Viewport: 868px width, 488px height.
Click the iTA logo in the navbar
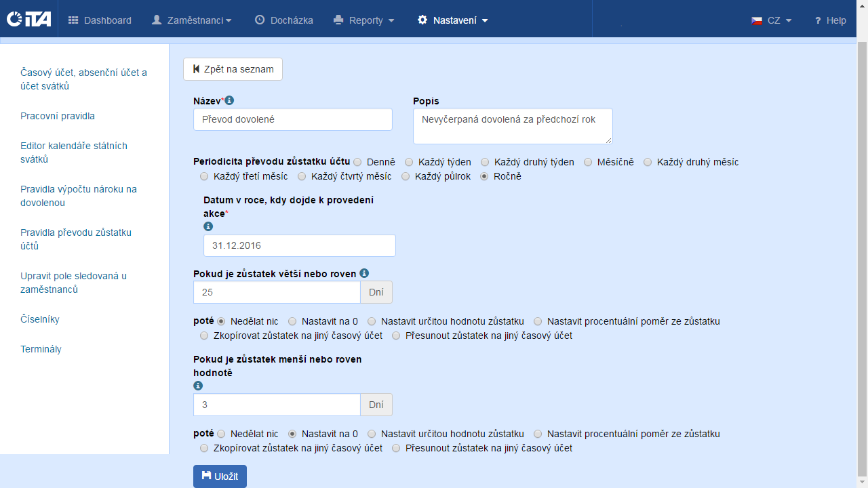point(28,20)
